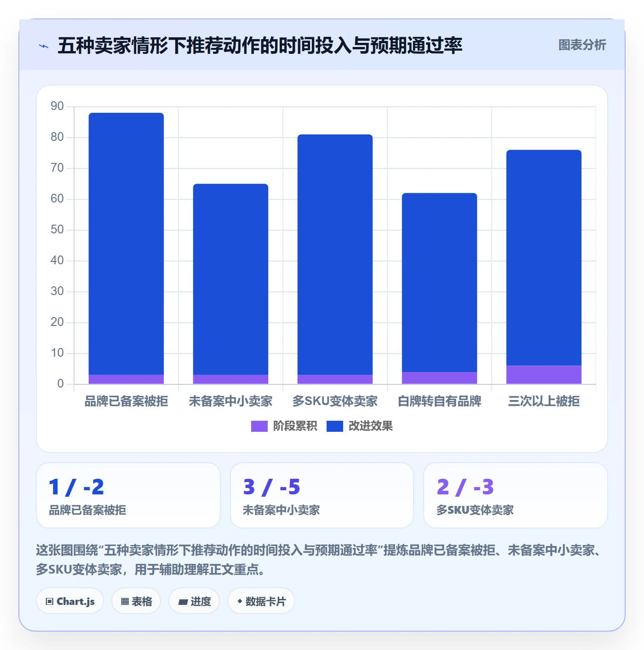Click the x-axis label 未备案中小卖家
Viewport: 644px width, 650px height.
point(230,401)
